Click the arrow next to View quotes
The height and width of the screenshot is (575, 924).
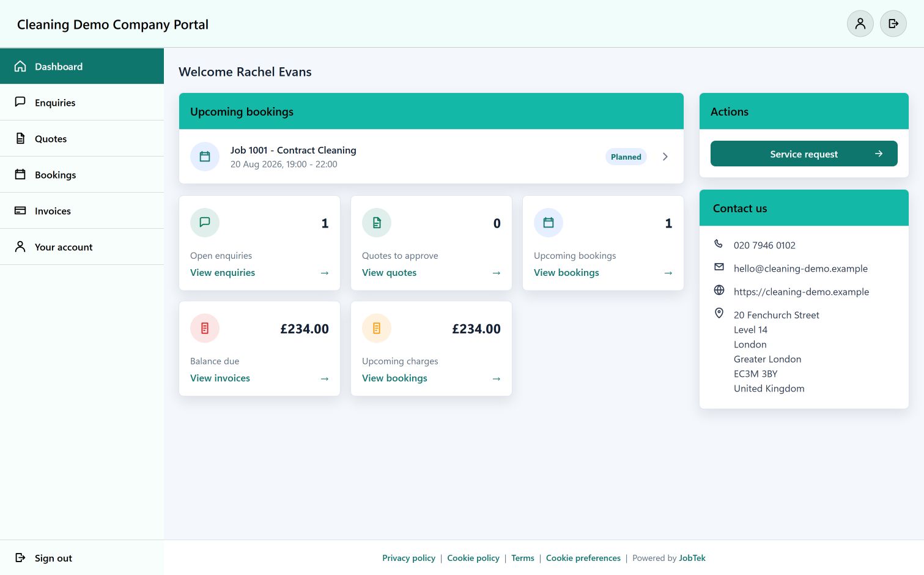click(497, 273)
